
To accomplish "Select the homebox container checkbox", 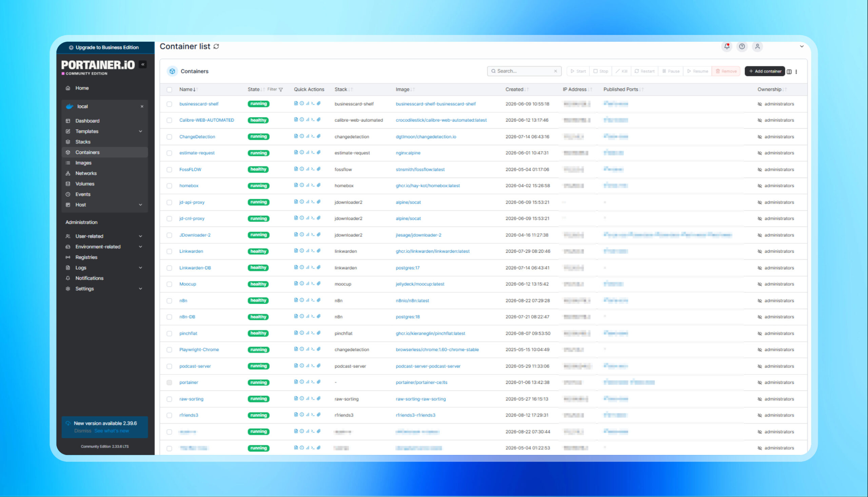I will pyautogui.click(x=169, y=186).
